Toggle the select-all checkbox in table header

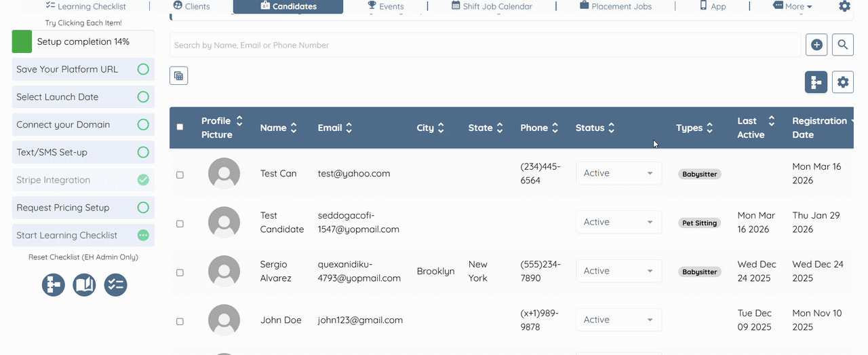click(180, 127)
